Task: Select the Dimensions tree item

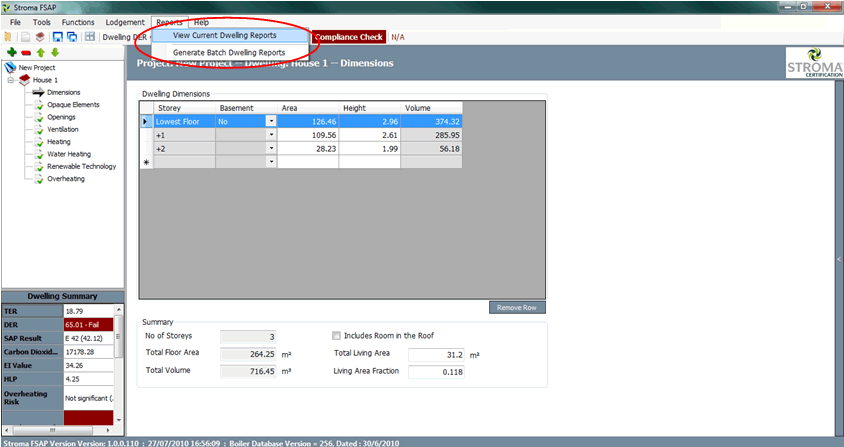Action: (x=64, y=93)
